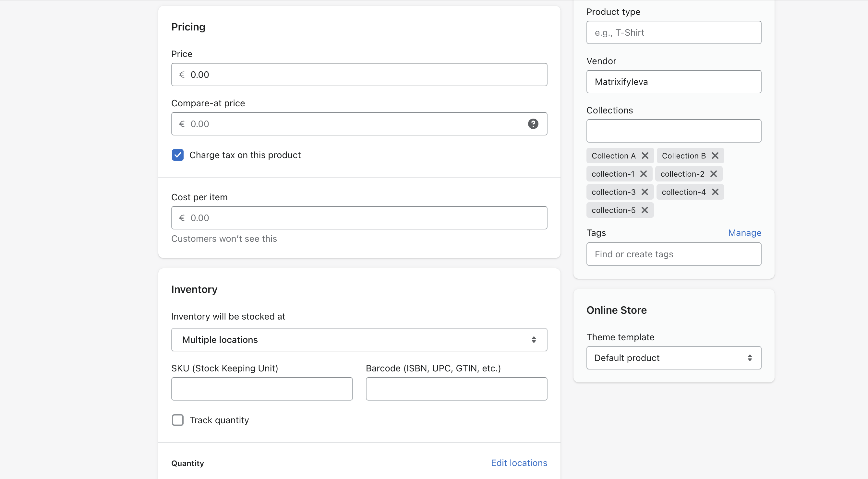Click the Compare-at price help icon
This screenshot has width=868, height=479.
(533, 124)
